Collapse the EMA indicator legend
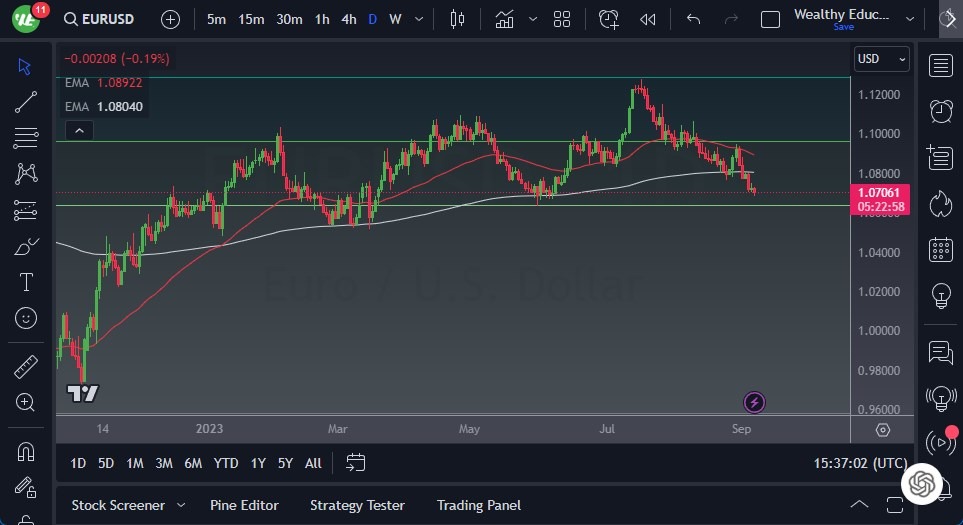 (78, 130)
